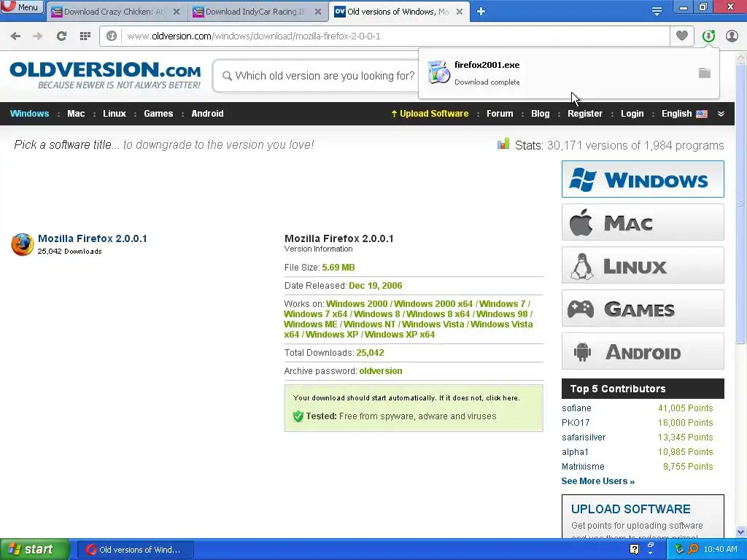Click the 10:40 AM clock
The width and height of the screenshot is (747, 560).
[720, 550]
